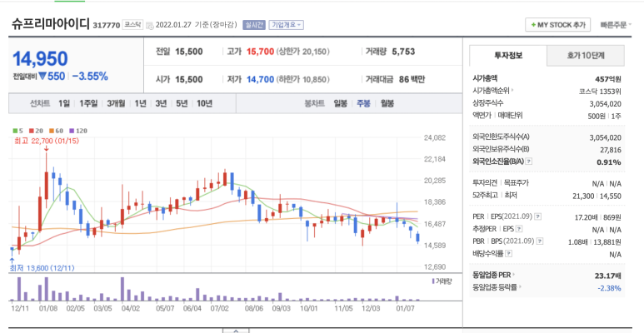Open help icon next to PBR BPS(2021.09)

pos(539,241)
